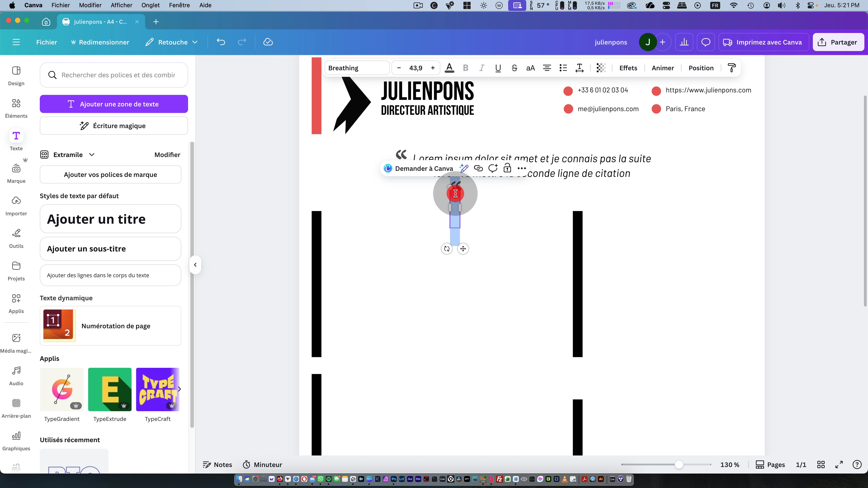Click Ajouter une zone de texte button
Screen dimensions: 868x488
click(113, 104)
